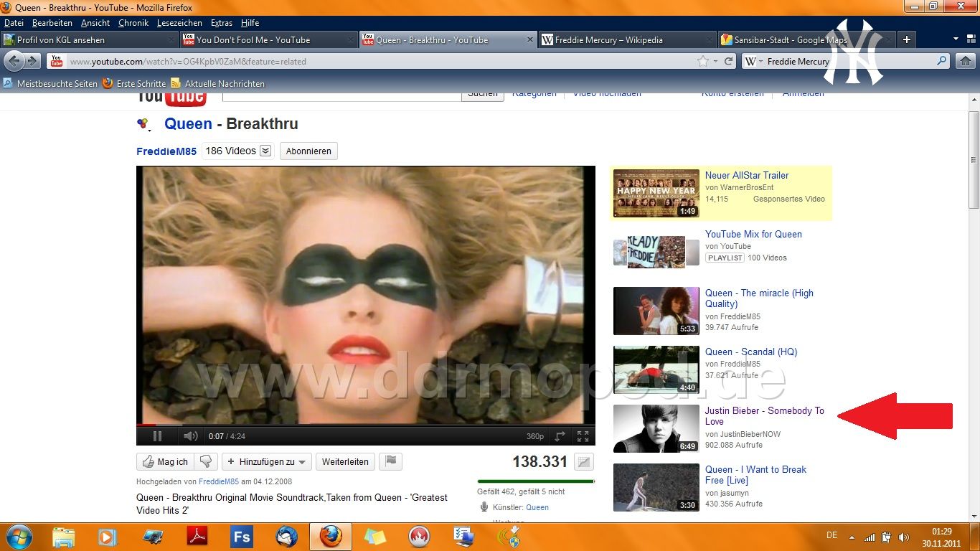This screenshot has width=980, height=551.
Task: Click the video progress seek bar
Action: point(366,425)
